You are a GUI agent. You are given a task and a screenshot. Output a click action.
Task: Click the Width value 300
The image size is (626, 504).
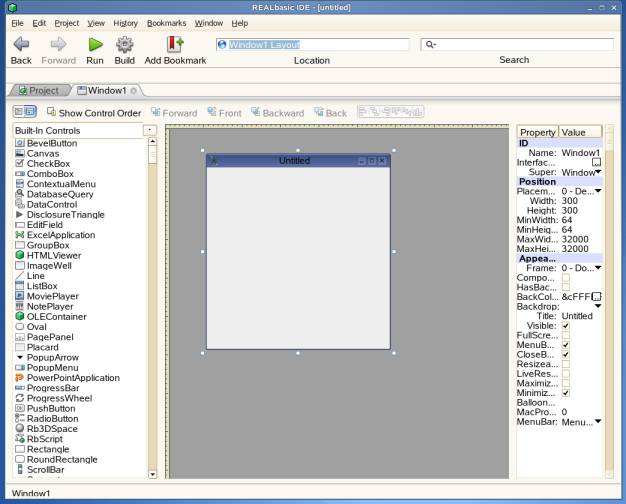[569, 201]
